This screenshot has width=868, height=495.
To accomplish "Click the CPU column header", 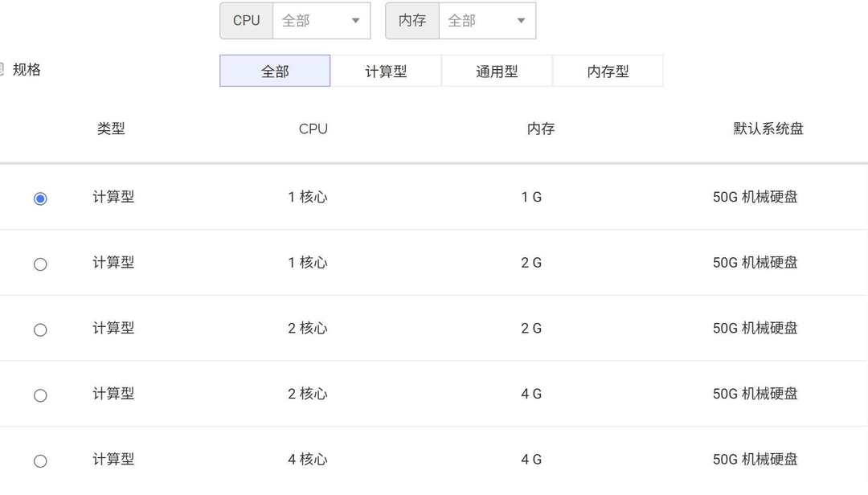I will (x=313, y=129).
